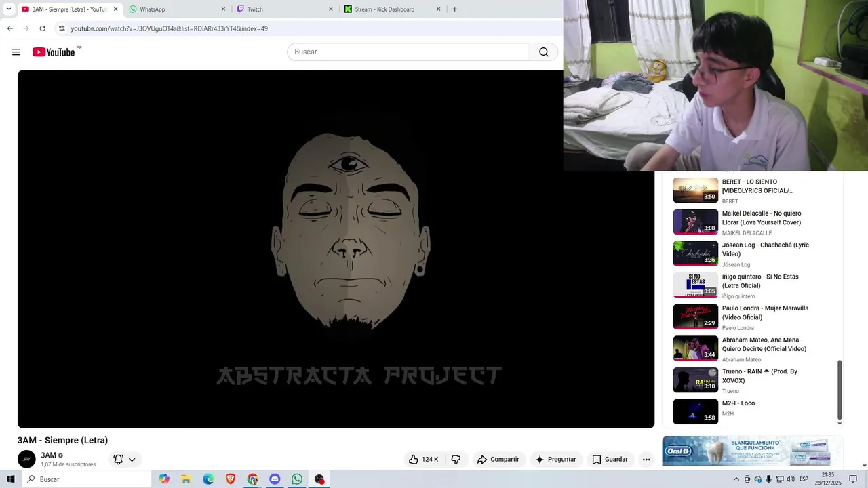Open the microphone tray icon

768,479
